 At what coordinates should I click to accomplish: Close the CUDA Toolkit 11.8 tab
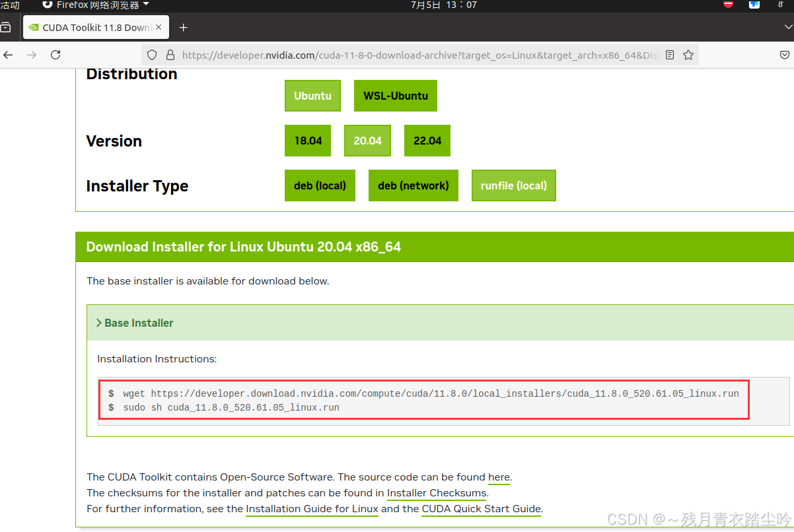tap(159, 28)
